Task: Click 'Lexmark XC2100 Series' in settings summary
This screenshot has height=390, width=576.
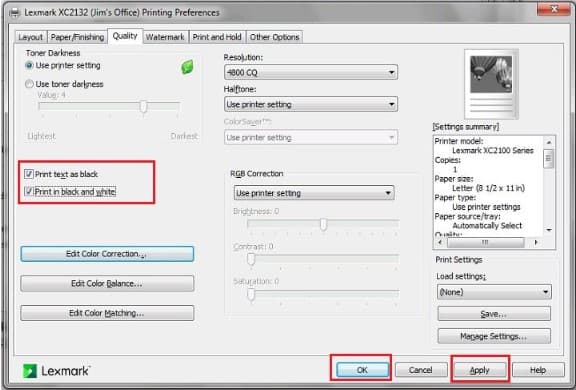Action: 493,150
